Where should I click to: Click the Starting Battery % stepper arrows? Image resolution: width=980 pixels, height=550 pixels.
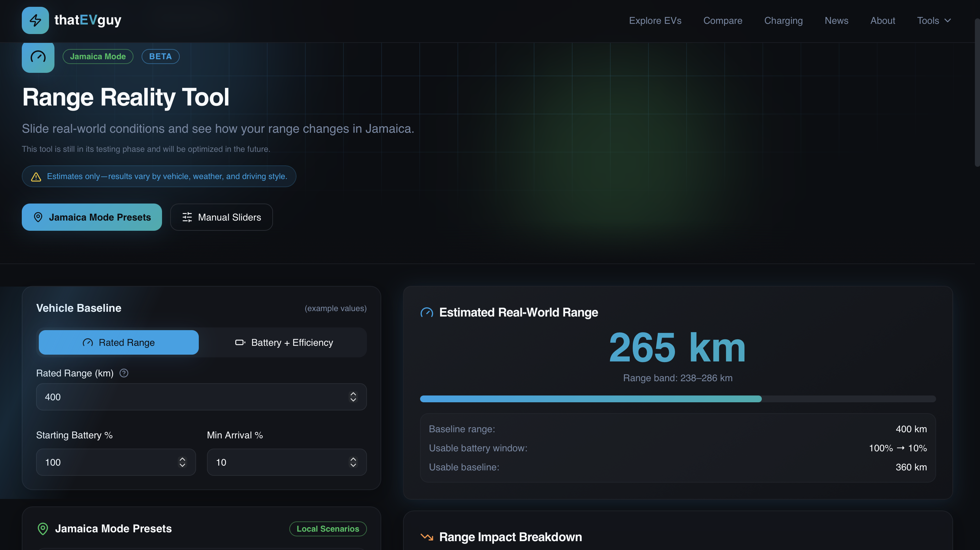click(182, 462)
